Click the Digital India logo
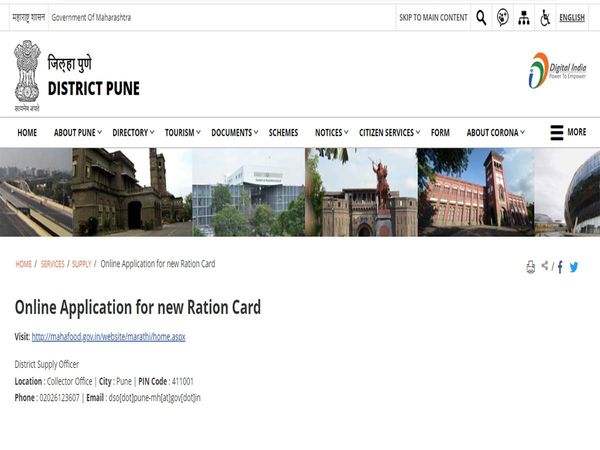The height and width of the screenshot is (450, 600). click(557, 71)
